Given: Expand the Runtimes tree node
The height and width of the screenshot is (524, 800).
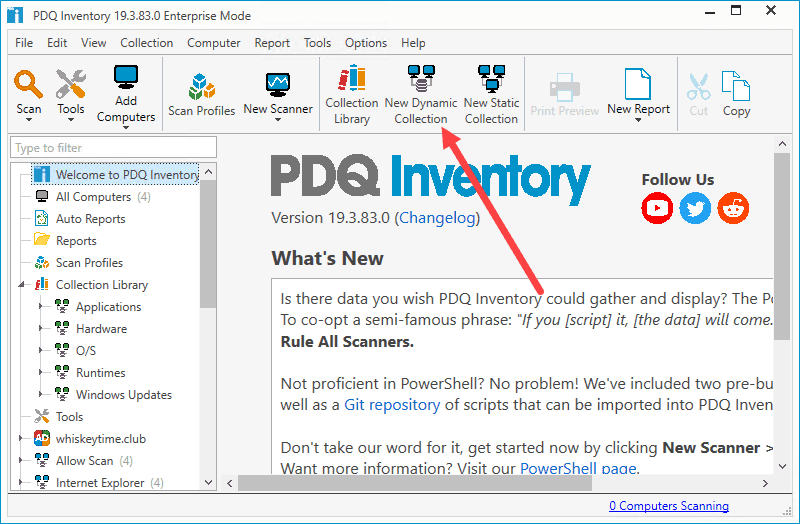Looking at the screenshot, I should click(40, 372).
